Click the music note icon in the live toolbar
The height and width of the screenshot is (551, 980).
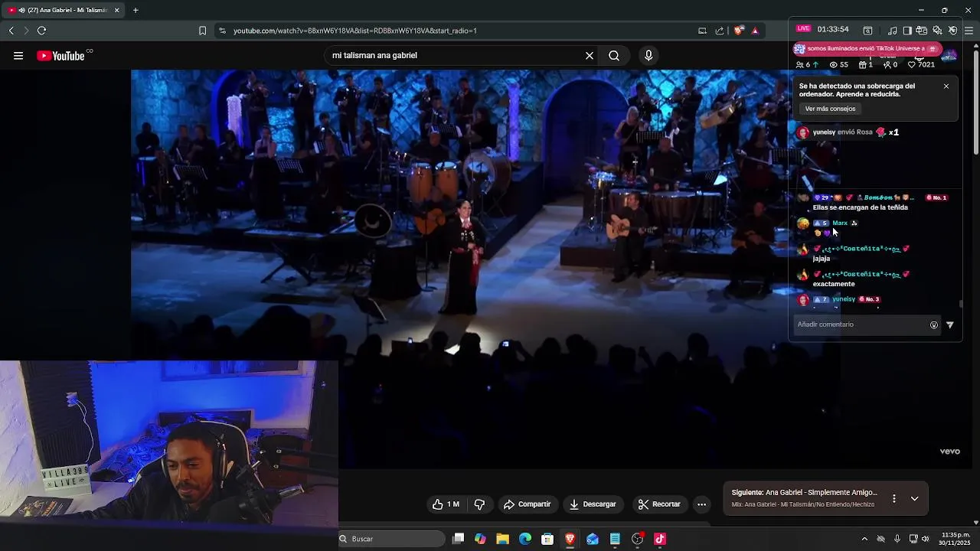892,31
